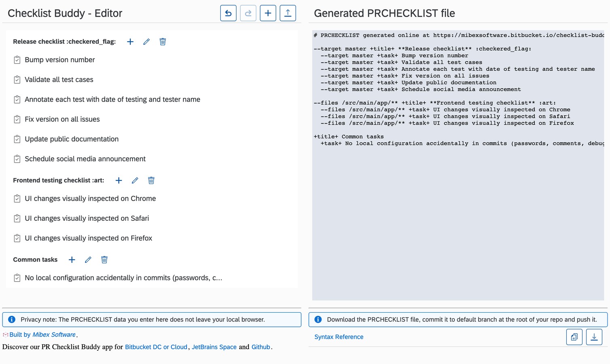Copy generated file to clipboard
The image size is (610, 364).
click(x=574, y=337)
